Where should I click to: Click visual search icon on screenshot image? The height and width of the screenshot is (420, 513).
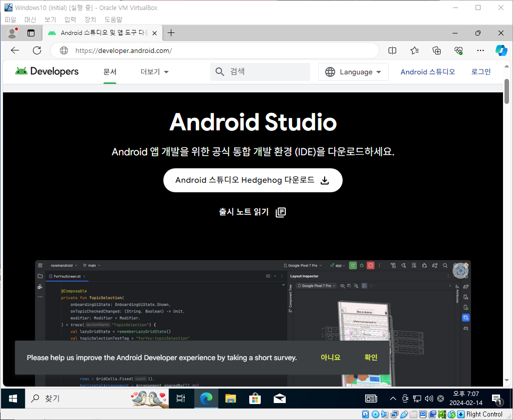pos(461,271)
